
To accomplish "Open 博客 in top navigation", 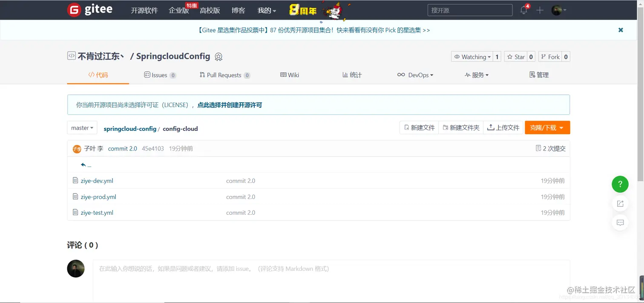I will 239,11.
